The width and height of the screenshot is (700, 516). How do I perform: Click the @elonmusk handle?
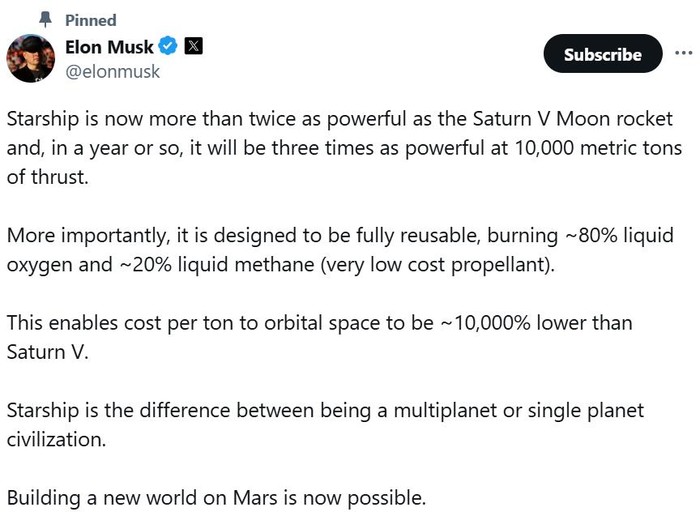[112, 71]
